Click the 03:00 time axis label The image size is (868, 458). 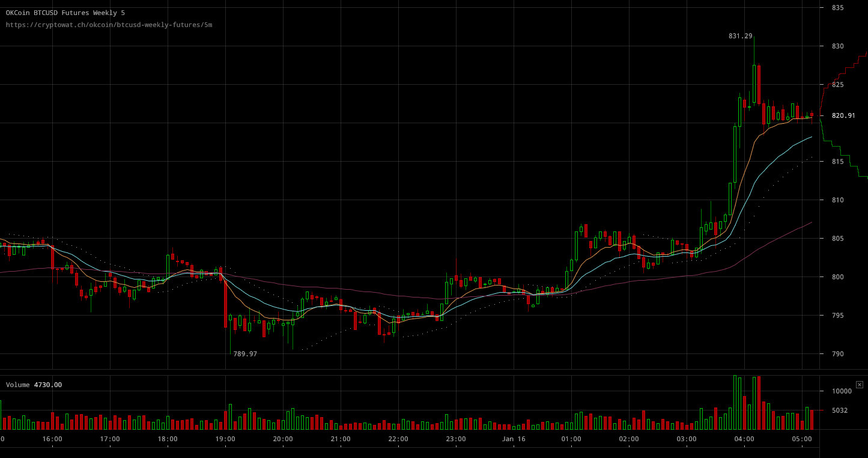[687, 439]
